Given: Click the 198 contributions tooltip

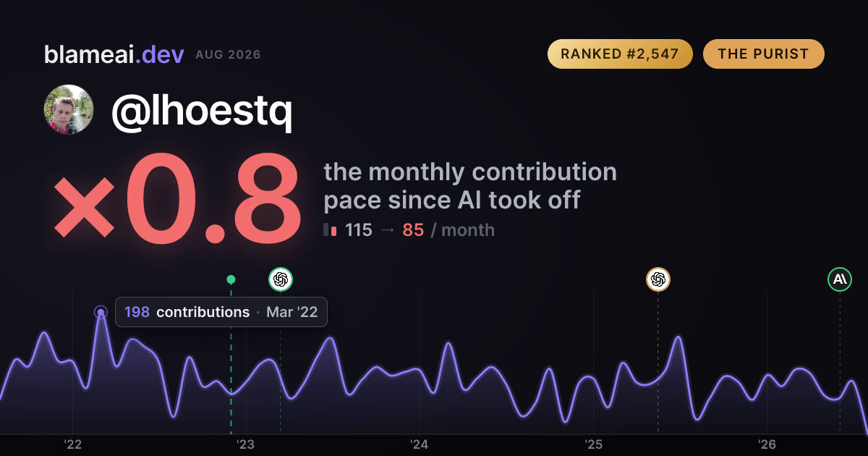Looking at the screenshot, I should (221, 312).
